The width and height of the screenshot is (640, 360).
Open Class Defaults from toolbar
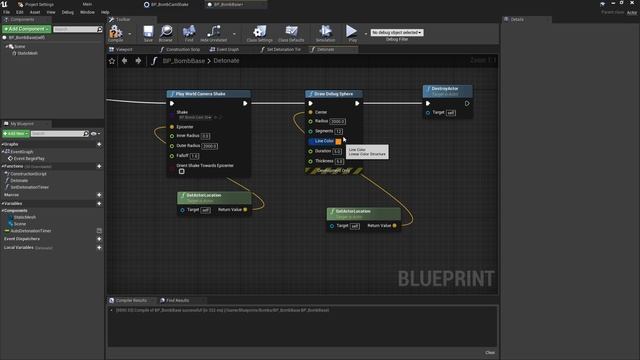[291, 33]
